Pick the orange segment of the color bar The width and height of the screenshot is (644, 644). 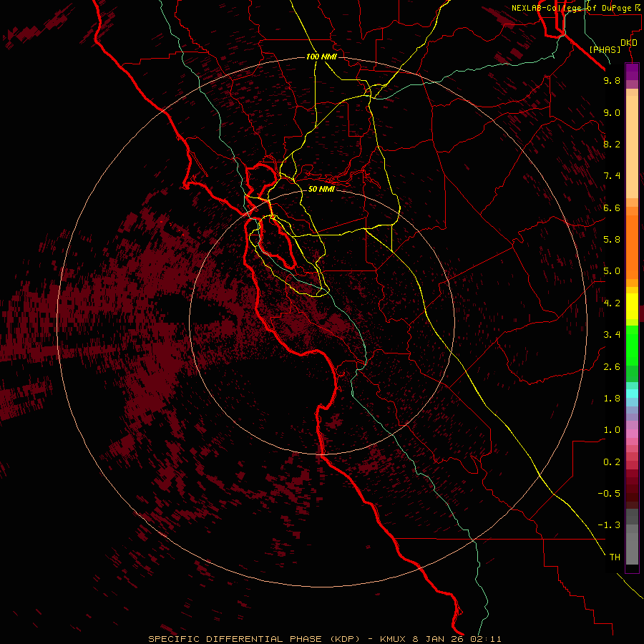tap(632, 246)
